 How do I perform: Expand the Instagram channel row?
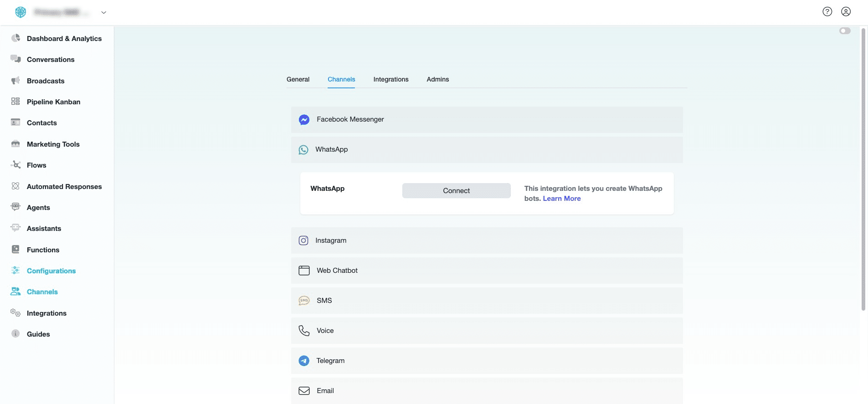(487, 240)
